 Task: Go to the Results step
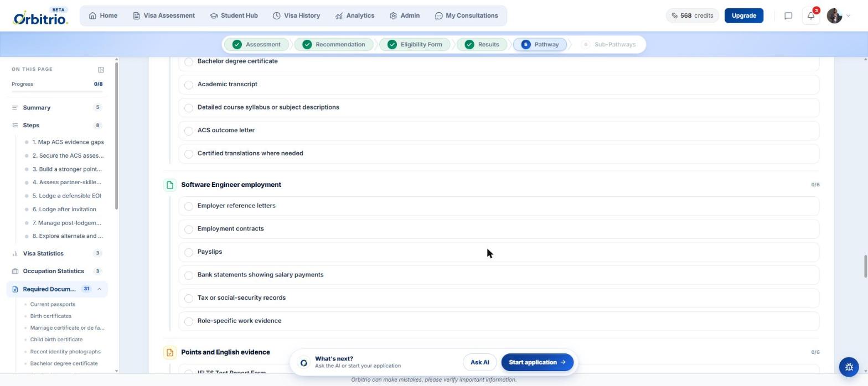(x=482, y=45)
